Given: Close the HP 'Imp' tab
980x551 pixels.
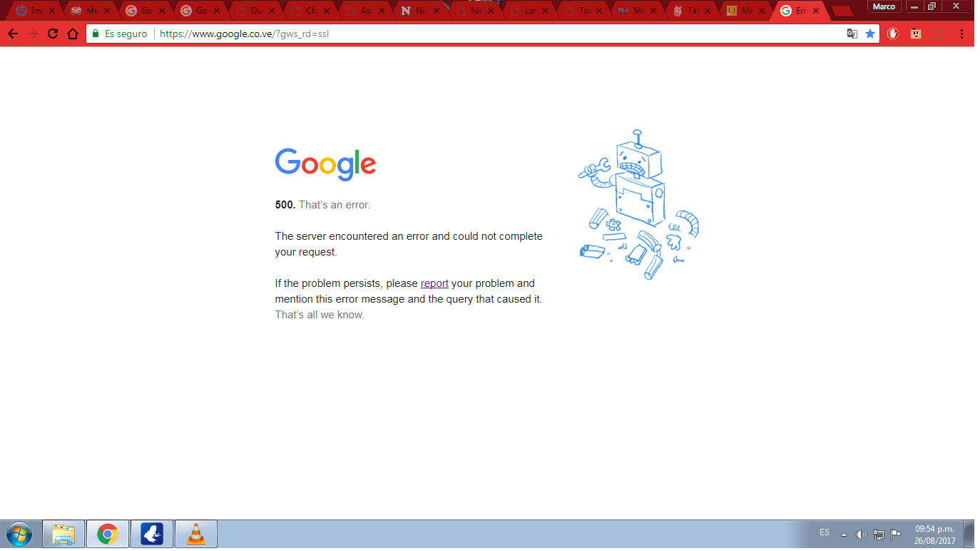Looking at the screenshot, I should pos(51,11).
